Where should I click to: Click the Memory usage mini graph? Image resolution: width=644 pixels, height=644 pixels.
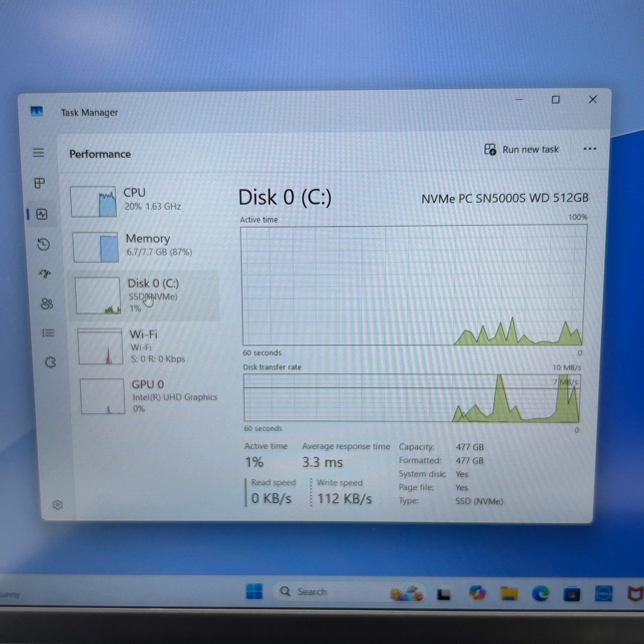point(96,247)
